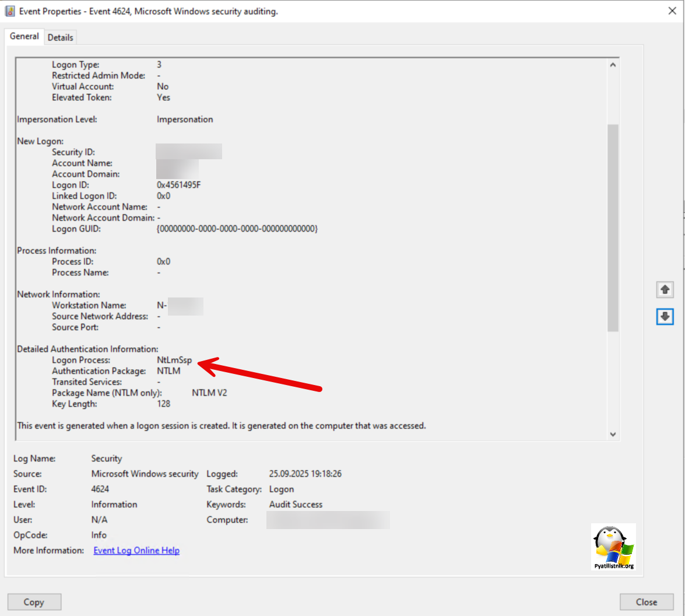Click the Audit Success keywords value
This screenshot has height=616, width=685.
pos(296,504)
